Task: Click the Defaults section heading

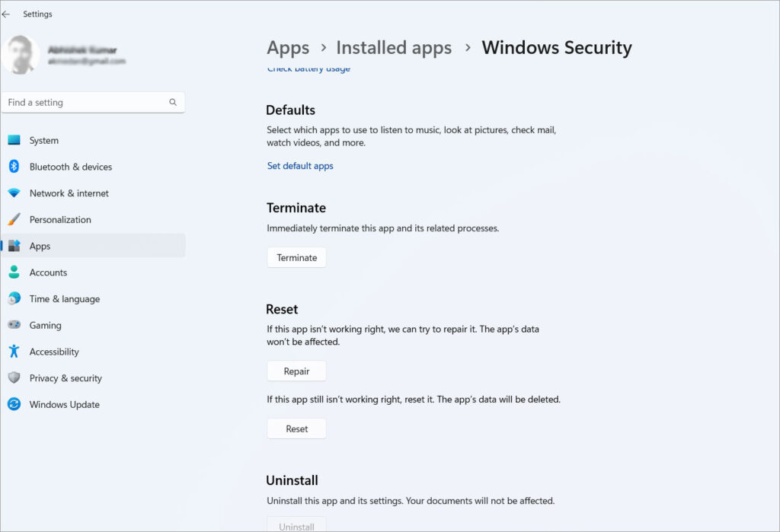Action: (x=290, y=110)
